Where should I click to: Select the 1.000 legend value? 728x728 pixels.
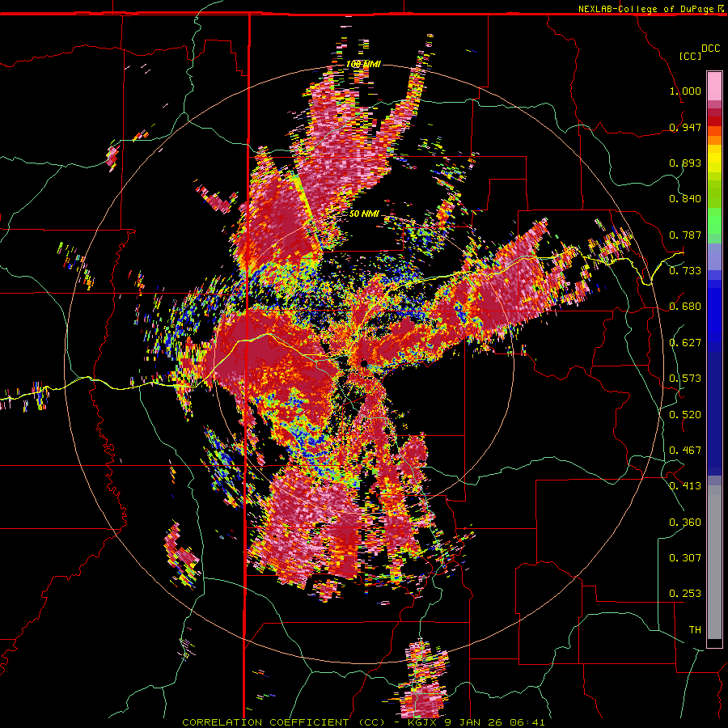pyautogui.click(x=685, y=91)
